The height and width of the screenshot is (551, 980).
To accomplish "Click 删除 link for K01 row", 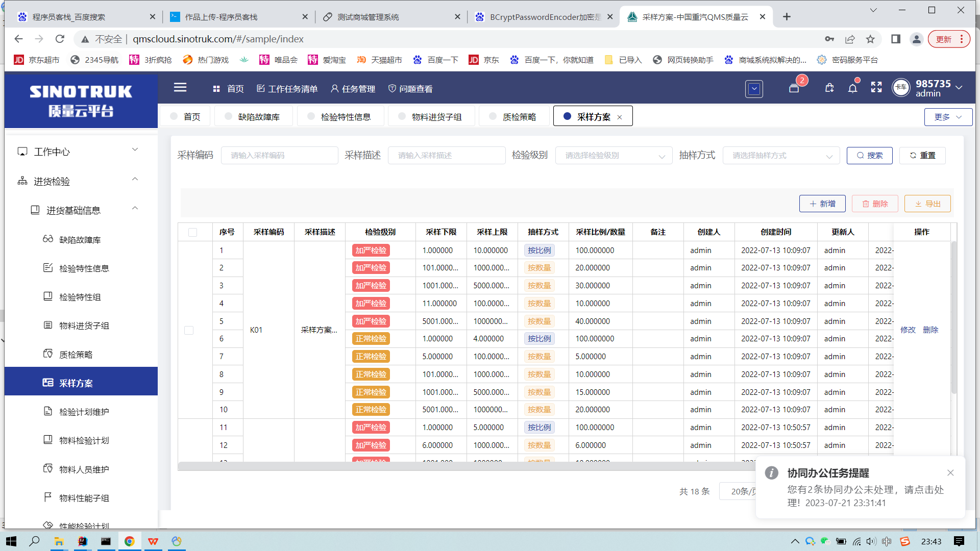I will pyautogui.click(x=930, y=330).
